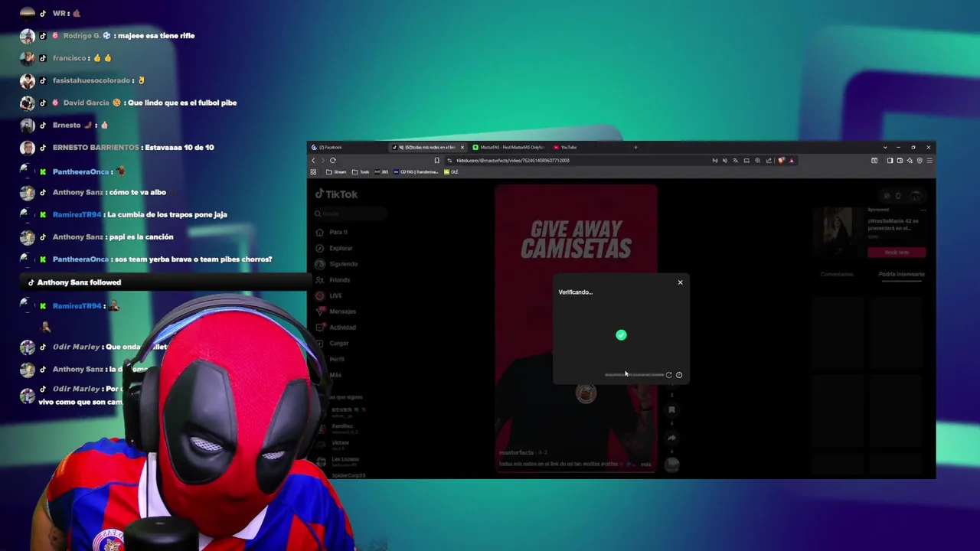Open a new browser tab
The width and height of the screenshot is (980, 551).
[635, 147]
